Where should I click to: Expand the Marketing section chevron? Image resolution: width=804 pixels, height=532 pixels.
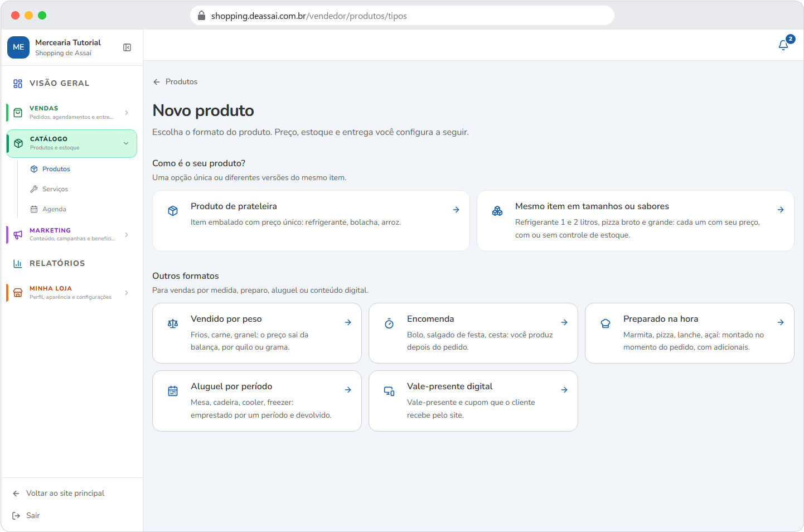point(127,235)
